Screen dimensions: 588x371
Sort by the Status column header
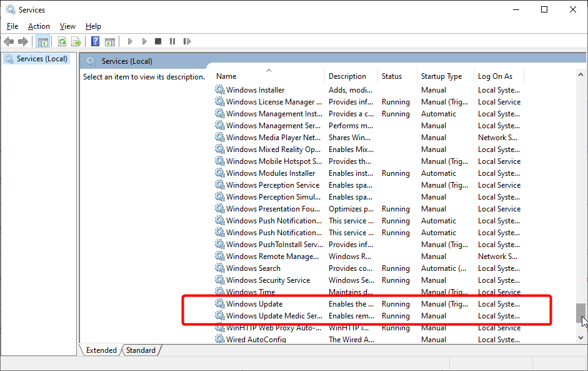click(397, 76)
